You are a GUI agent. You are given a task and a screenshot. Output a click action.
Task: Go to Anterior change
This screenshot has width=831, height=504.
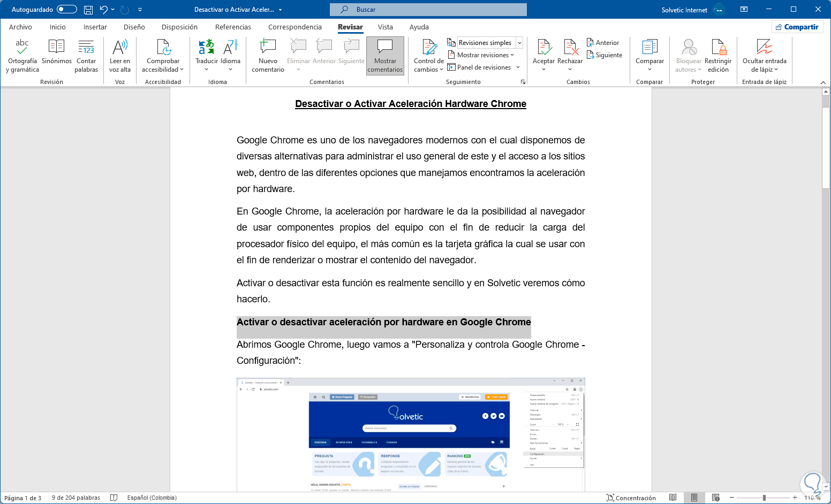(603, 43)
